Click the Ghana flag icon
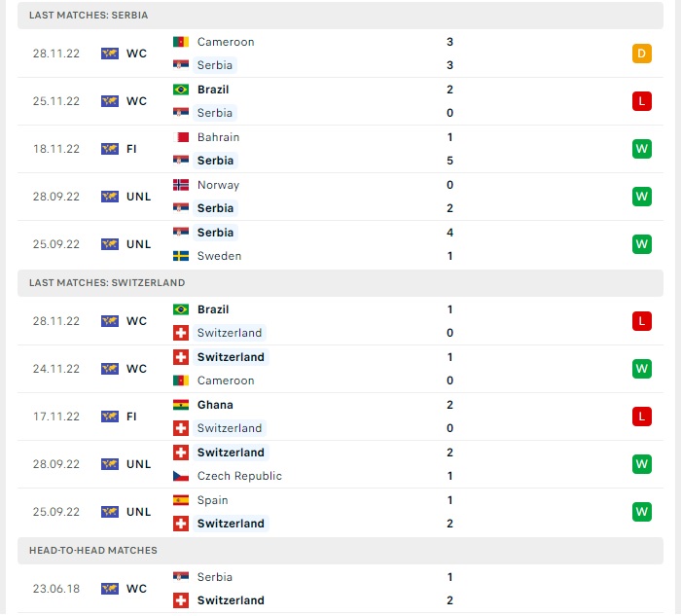 (181, 405)
